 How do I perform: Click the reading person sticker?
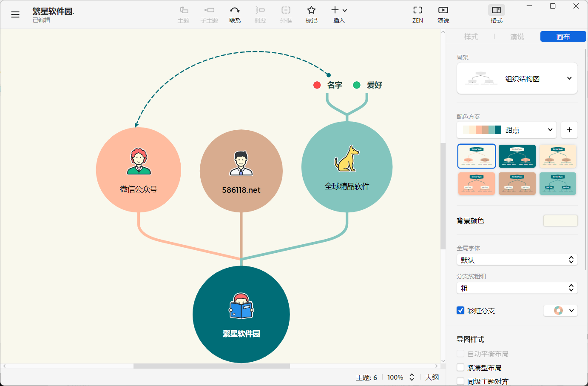click(241, 306)
